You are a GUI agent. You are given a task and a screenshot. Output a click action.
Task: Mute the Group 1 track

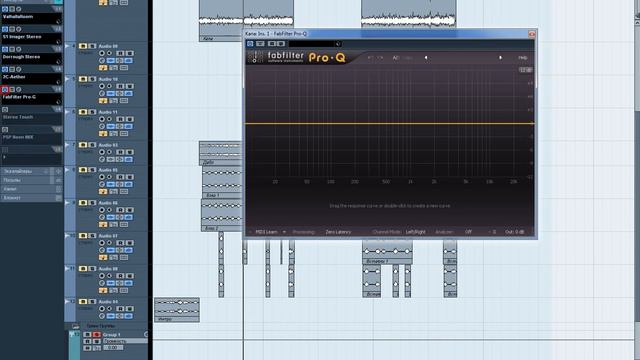pos(87,335)
